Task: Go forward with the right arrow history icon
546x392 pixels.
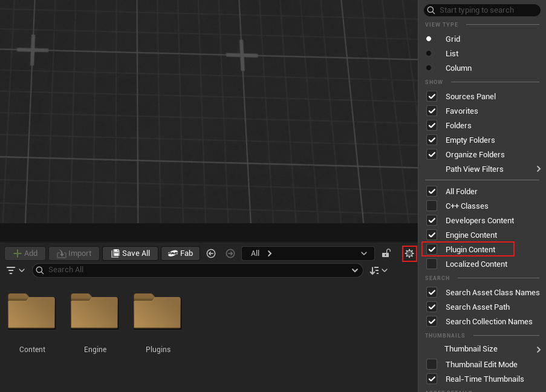Action: point(230,253)
